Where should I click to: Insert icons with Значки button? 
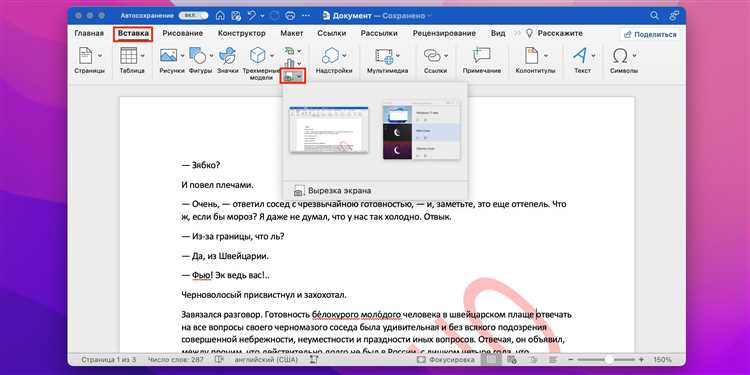click(227, 56)
